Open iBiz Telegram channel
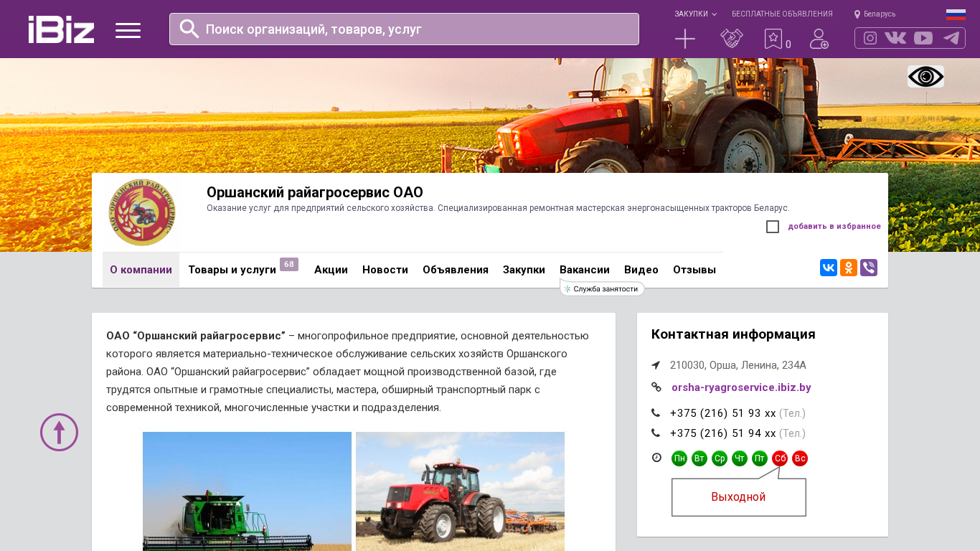The height and width of the screenshot is (551, 980). click(x=951, y=38)
